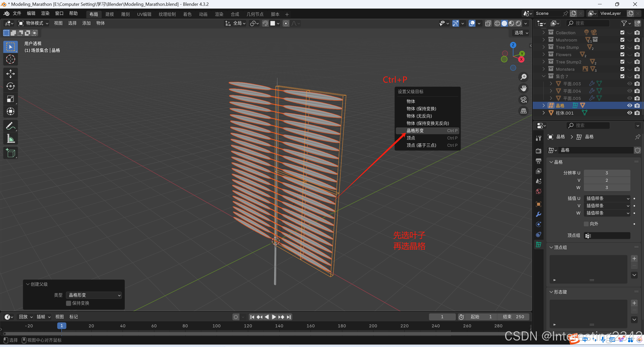Toggle camera view icon in viewport

(x=524, y=100)
